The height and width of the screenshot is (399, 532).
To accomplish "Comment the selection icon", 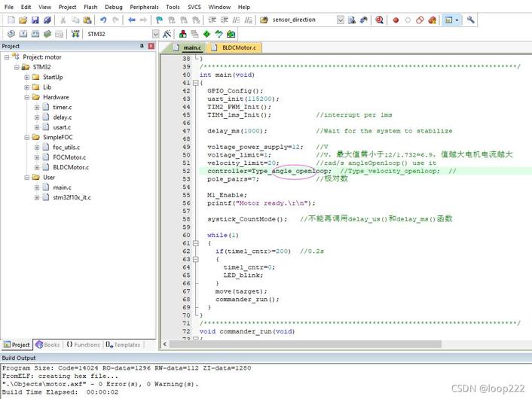I will (236, 20).
